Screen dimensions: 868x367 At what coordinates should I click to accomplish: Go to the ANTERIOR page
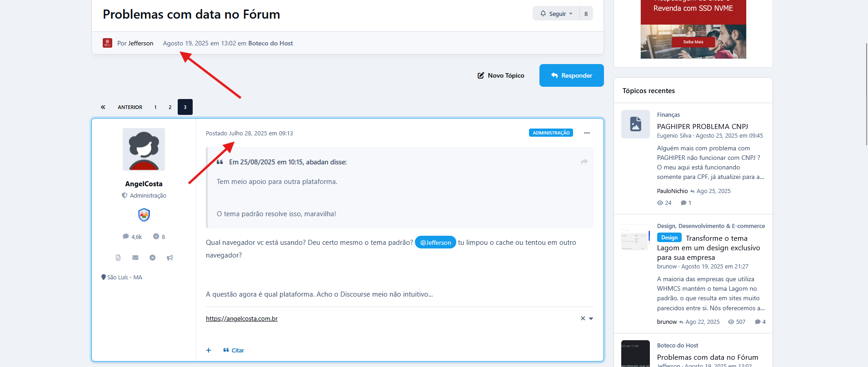pos(130,107)
